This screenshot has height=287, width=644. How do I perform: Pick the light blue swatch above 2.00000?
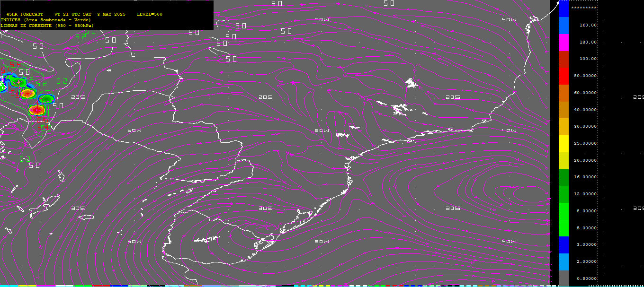[x=563, y=262]
